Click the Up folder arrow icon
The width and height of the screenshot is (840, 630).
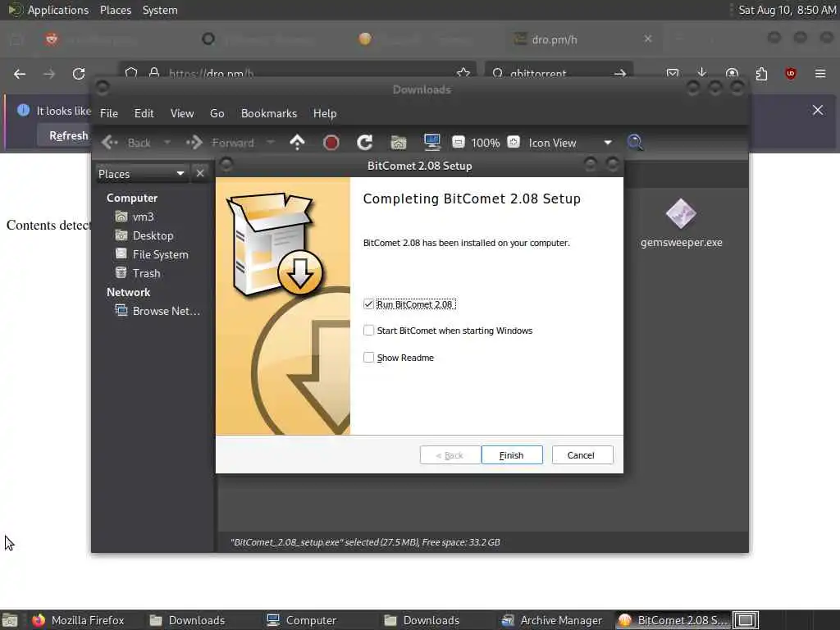(x=297, y=143)
